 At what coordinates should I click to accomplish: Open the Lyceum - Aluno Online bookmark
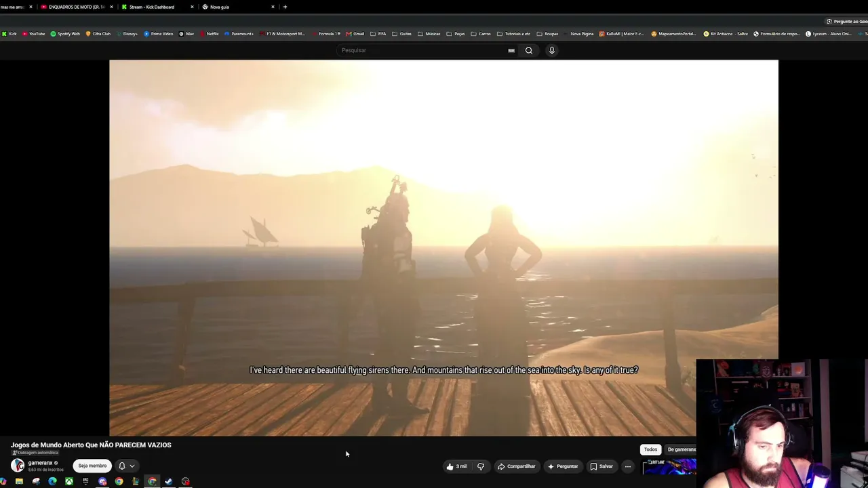coord(829,34)
